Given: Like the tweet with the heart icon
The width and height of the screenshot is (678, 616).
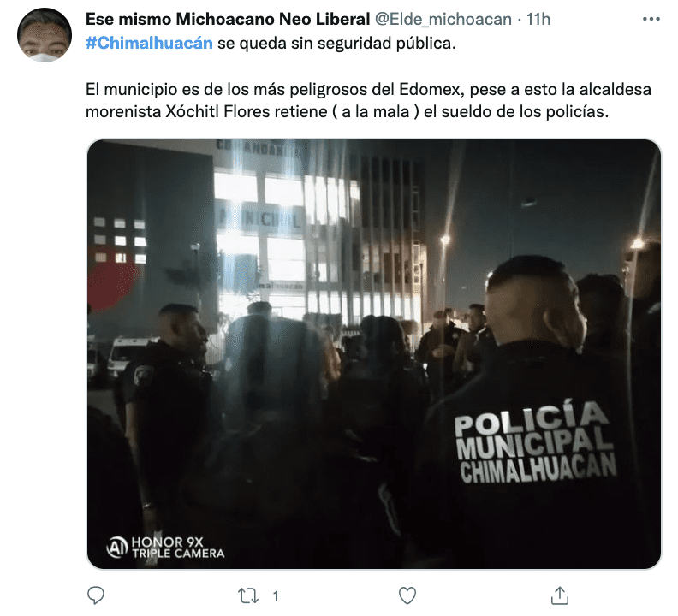Looking at the screenshot, I should click(x=407, y=595).
